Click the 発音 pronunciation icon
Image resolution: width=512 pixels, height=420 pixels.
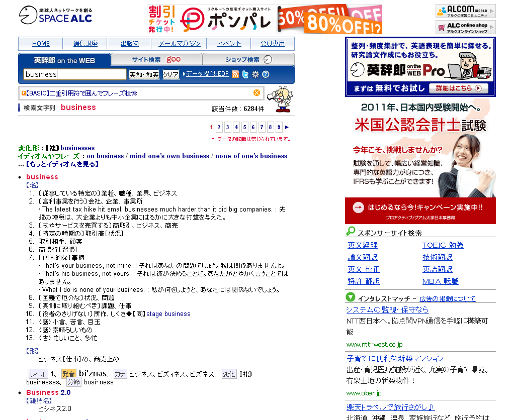click(x=68, y=374)
